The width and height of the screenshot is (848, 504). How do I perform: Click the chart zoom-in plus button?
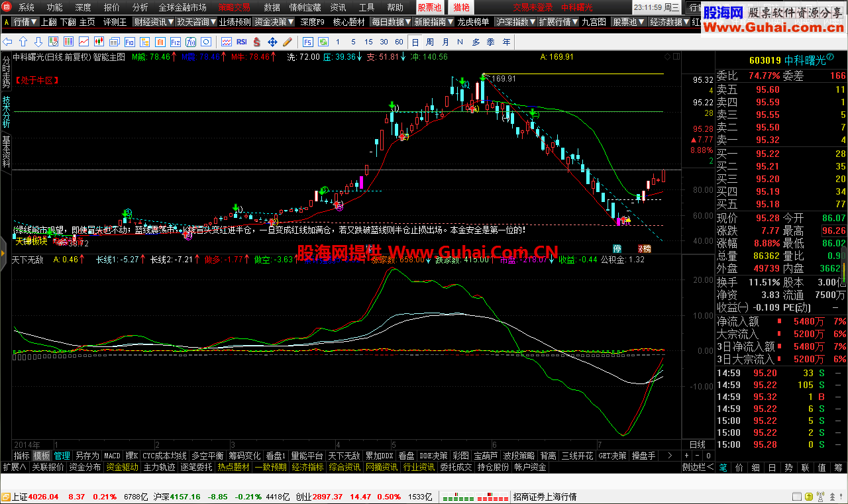coord(686,456)
